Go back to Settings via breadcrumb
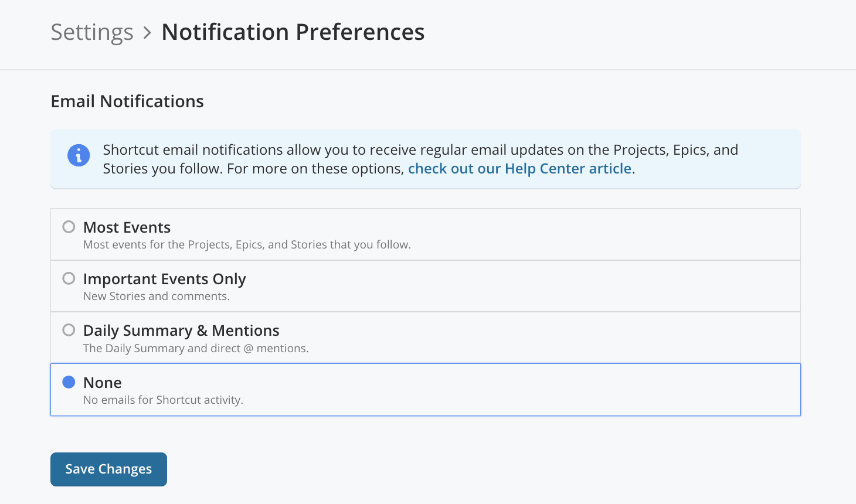Viewport: 856px width, 504px height. click(92, 32)
